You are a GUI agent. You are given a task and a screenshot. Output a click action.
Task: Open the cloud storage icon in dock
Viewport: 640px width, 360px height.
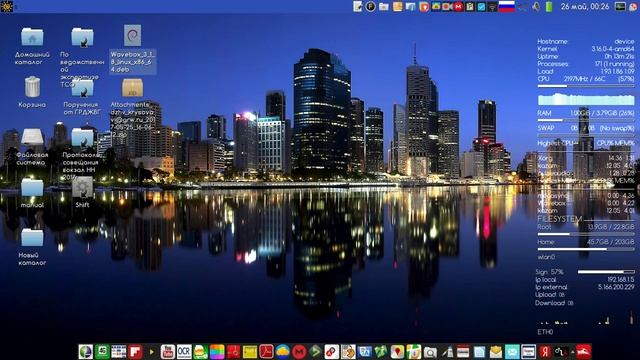[282, 352]
